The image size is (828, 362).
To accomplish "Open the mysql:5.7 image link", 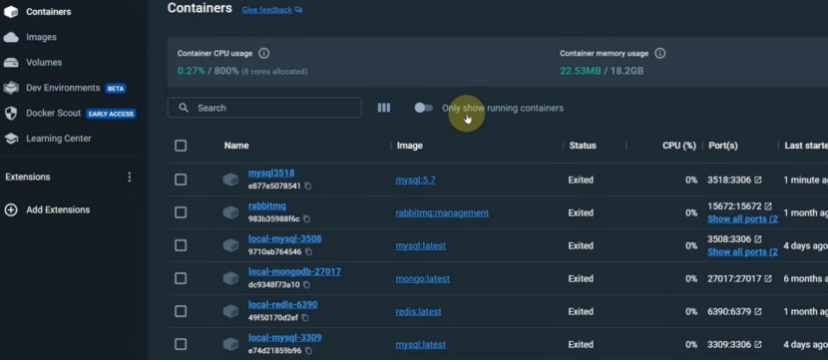I will (416, 180).
